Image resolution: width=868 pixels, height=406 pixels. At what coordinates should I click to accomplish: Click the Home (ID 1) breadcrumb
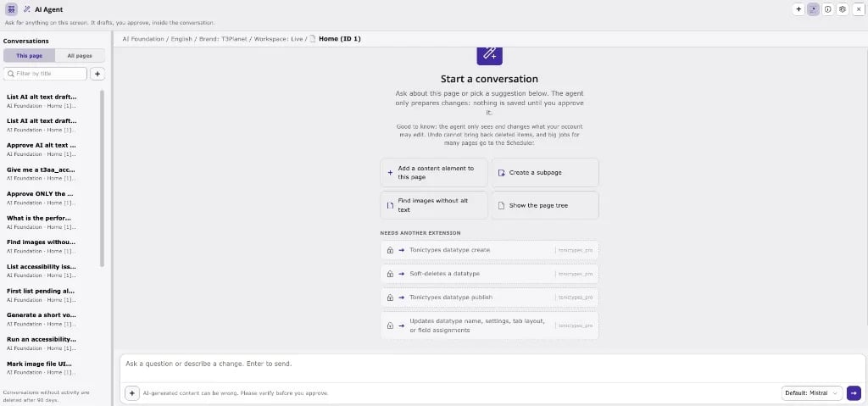point(339,39)
